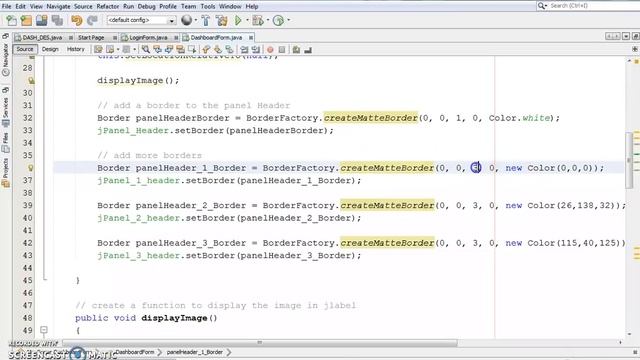Image resolution: width=640 pixels, height=360 pixels.
Task: Jump to last edit location icon
Action: point(98,50)
